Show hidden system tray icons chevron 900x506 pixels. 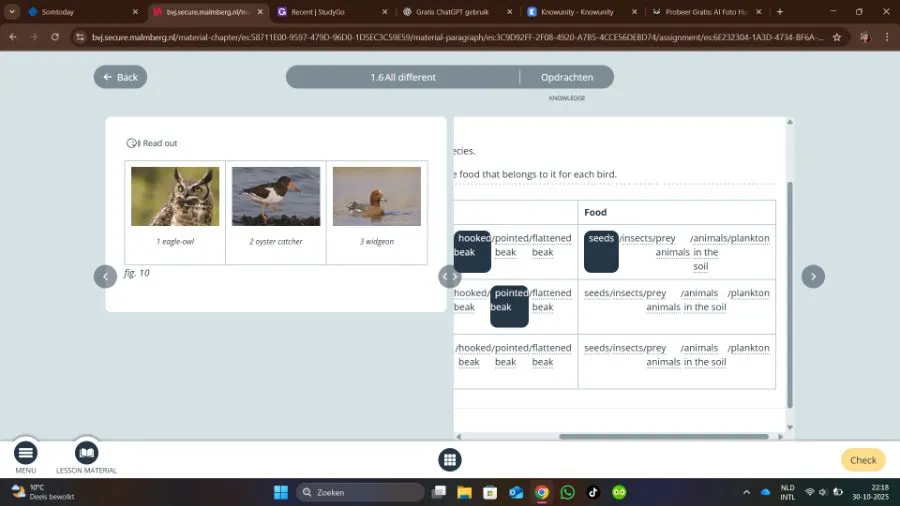pyautogui.click(x=746, y=492)
